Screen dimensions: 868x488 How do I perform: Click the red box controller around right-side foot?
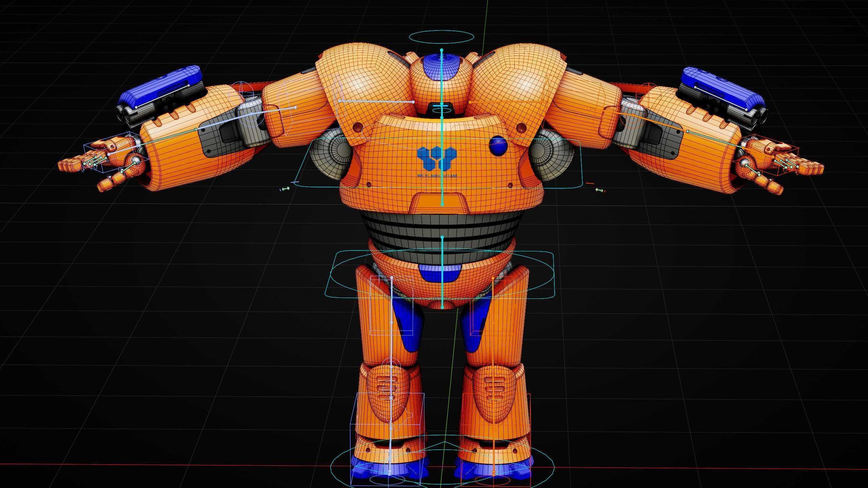[496, 439]
